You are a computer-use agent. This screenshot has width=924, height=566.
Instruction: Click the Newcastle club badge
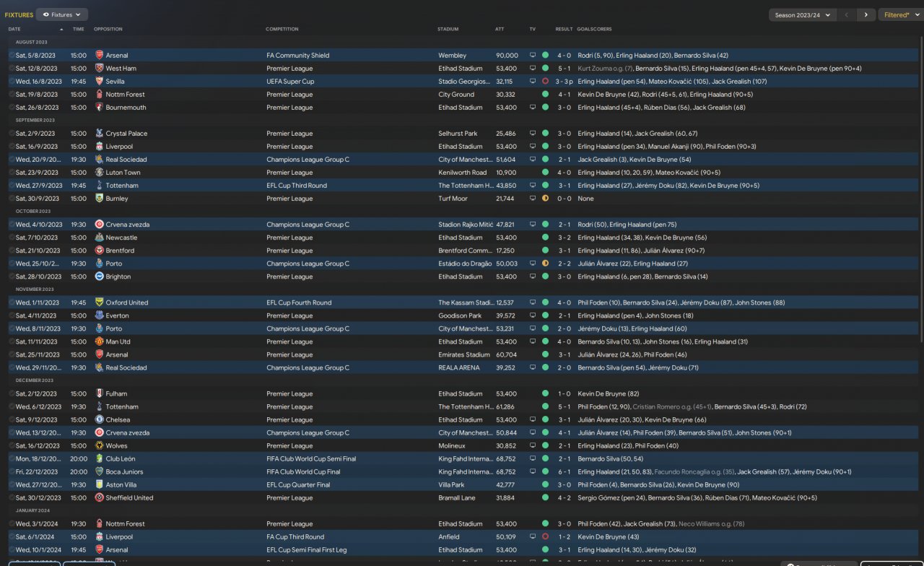100,237
